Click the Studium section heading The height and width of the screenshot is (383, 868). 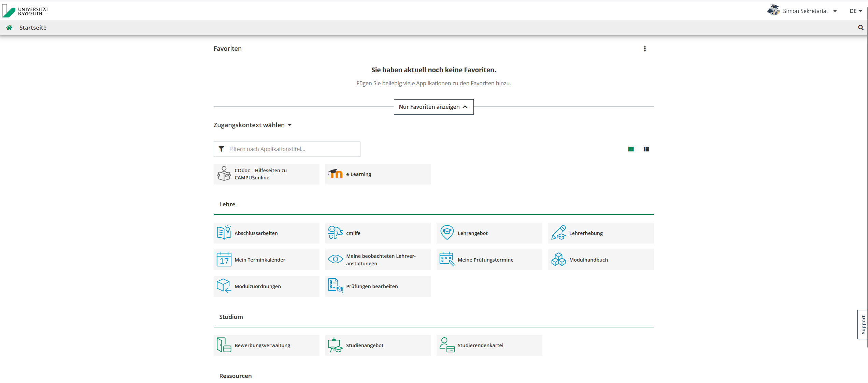tap(231, 317)
